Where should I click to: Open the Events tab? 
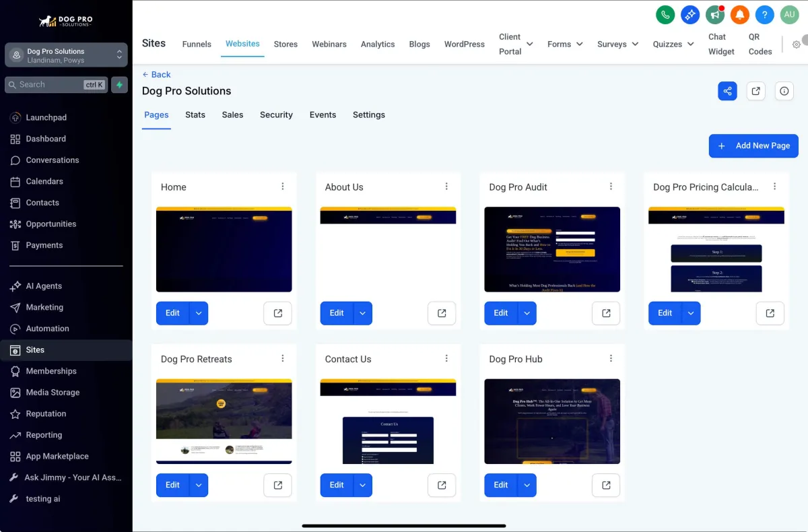[x=323, y=114]
